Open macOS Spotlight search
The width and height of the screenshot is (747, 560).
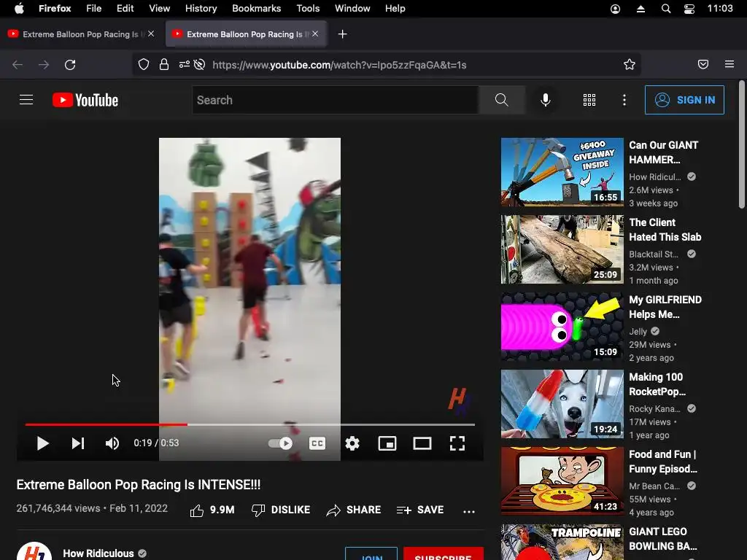[x=666, y=9]
